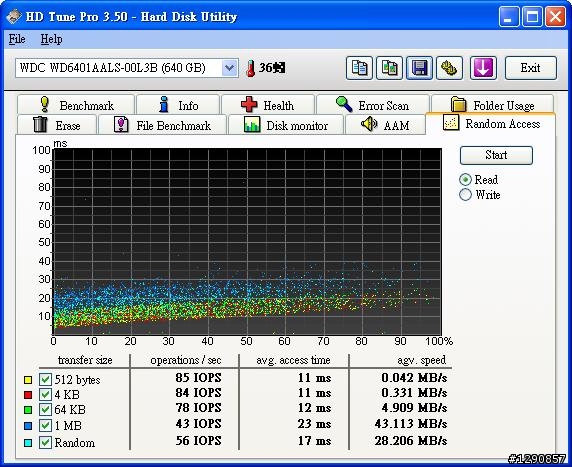Click the floppy disk save icon

(x=420, y=68)
